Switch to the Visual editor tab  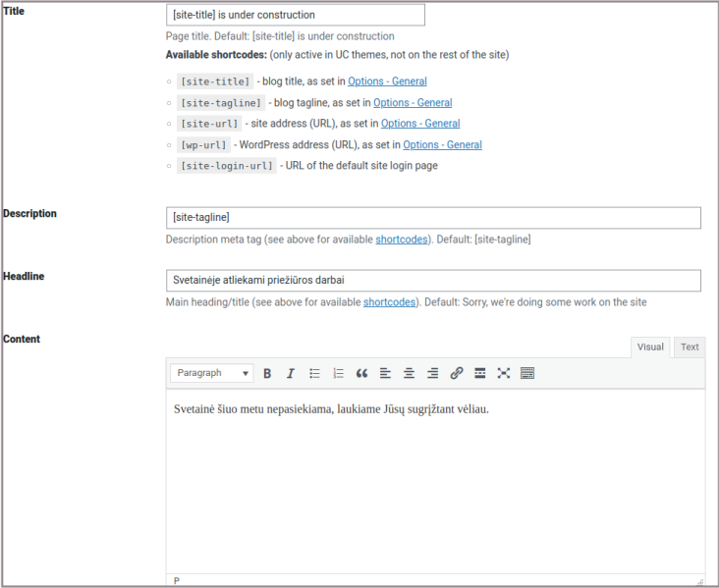[x=650, y=347]
